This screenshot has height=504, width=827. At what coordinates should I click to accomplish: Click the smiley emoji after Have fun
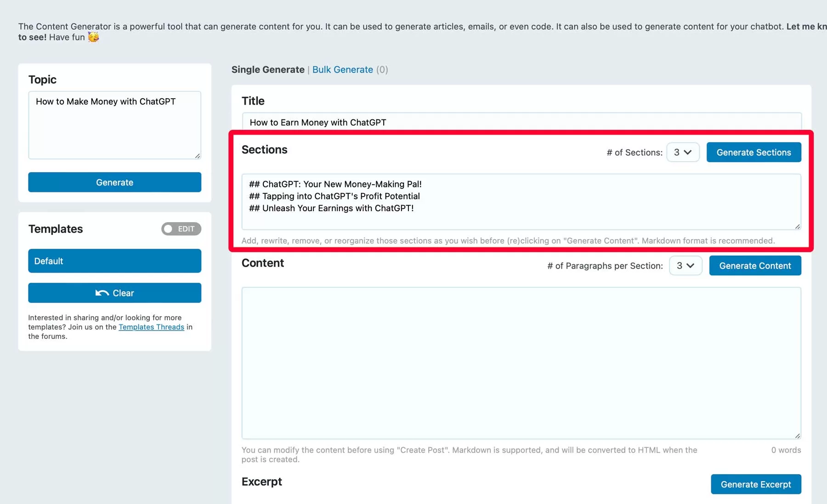(x=93, y=37)
